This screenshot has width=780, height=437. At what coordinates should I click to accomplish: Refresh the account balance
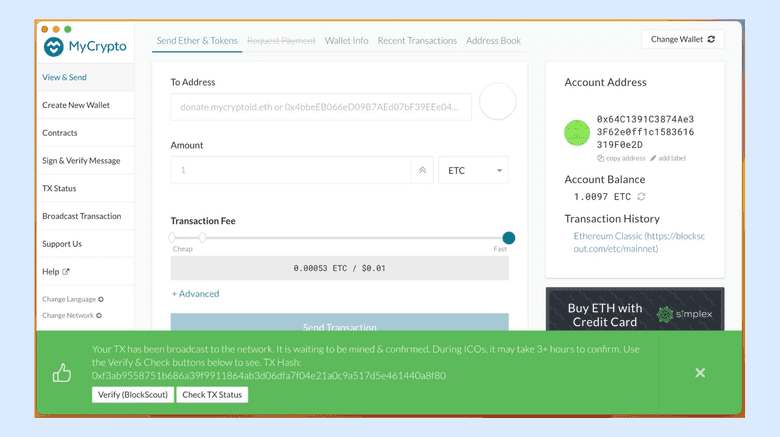coord(641,197)
